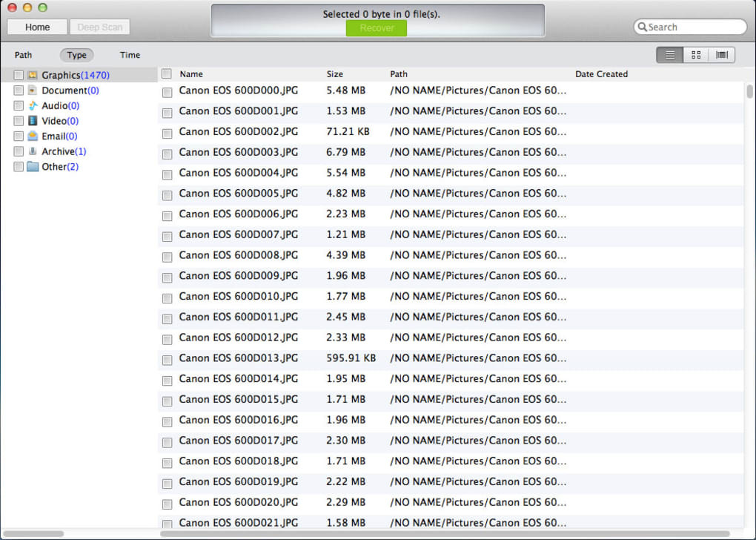
Task: Sort by the Date Created column header
Action: pyautogui.click(x=601, y=74)
